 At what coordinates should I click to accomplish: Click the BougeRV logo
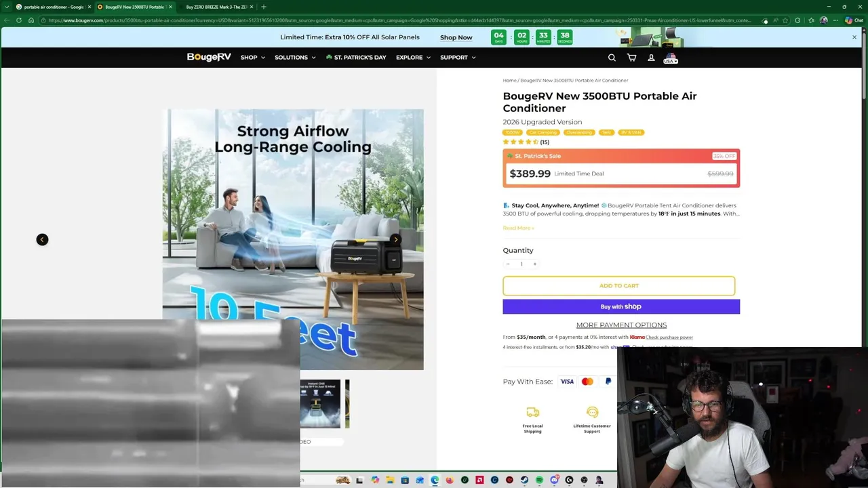209,58
